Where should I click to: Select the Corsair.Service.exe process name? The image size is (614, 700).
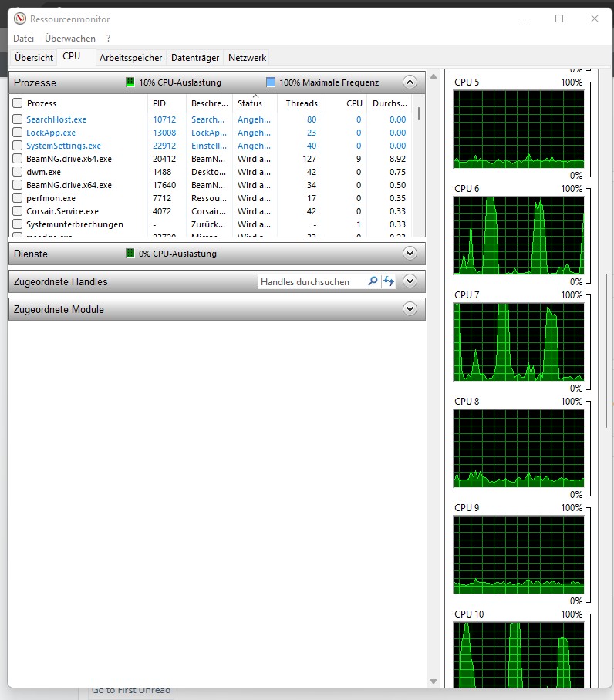tap(62, 211)
